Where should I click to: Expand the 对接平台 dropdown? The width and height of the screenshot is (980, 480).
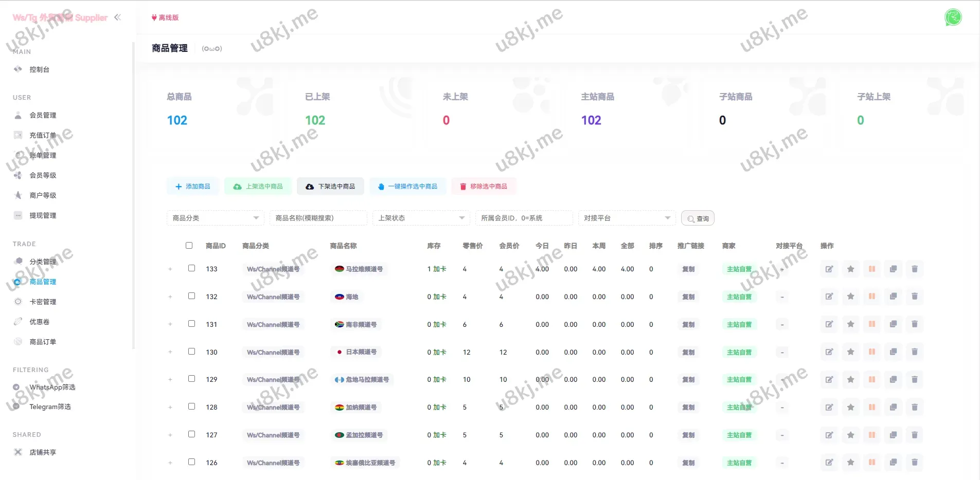627,218
